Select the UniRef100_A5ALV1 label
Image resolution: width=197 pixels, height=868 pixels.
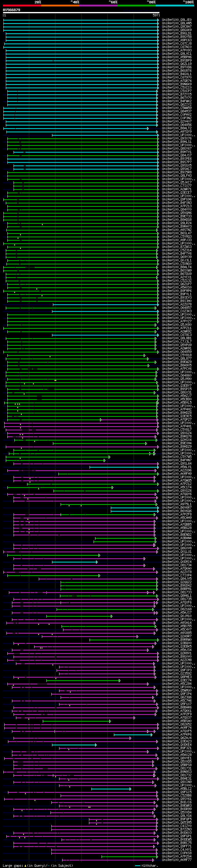177,467
